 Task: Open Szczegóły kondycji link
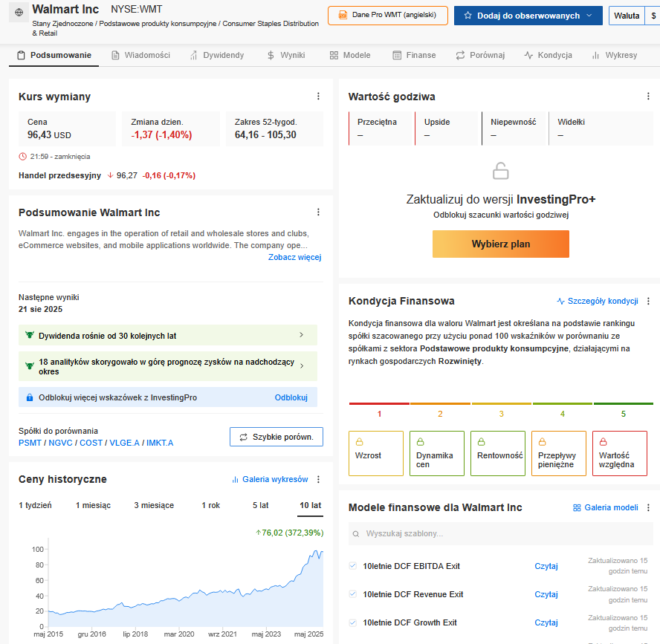tap(598, 301)
